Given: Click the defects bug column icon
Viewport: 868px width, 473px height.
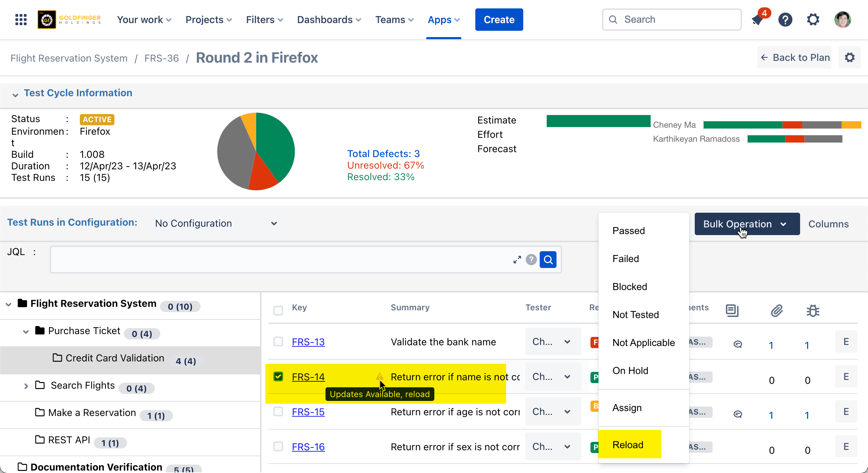Looking at the screenshot, I should [x=813, y=310].
